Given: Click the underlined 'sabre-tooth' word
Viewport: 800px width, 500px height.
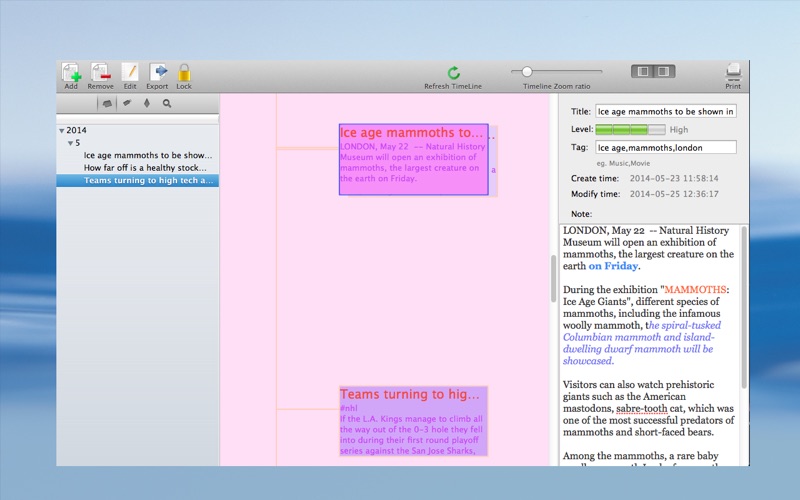Looking at the screenshot, I should (641, 409).
